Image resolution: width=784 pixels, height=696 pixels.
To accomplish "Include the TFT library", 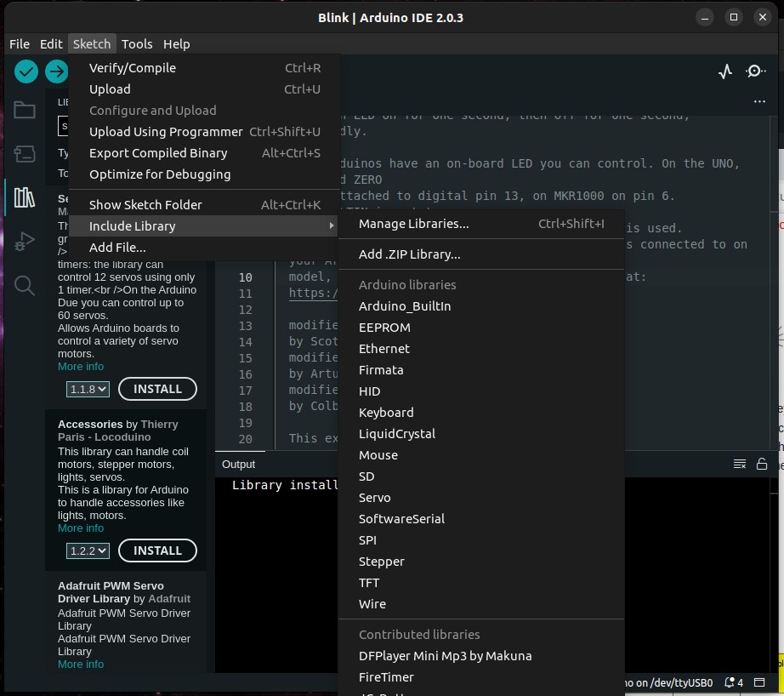I will 481,583.
